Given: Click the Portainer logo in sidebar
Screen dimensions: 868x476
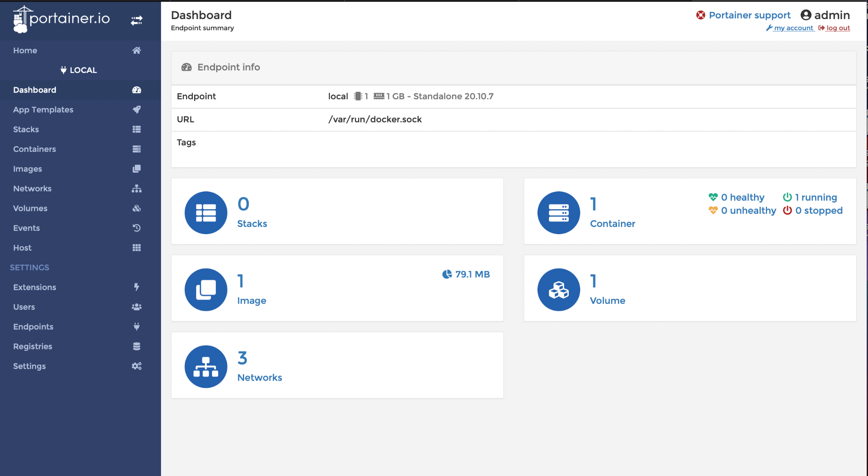Looking at the screenshot, I should tap(61, 19).
